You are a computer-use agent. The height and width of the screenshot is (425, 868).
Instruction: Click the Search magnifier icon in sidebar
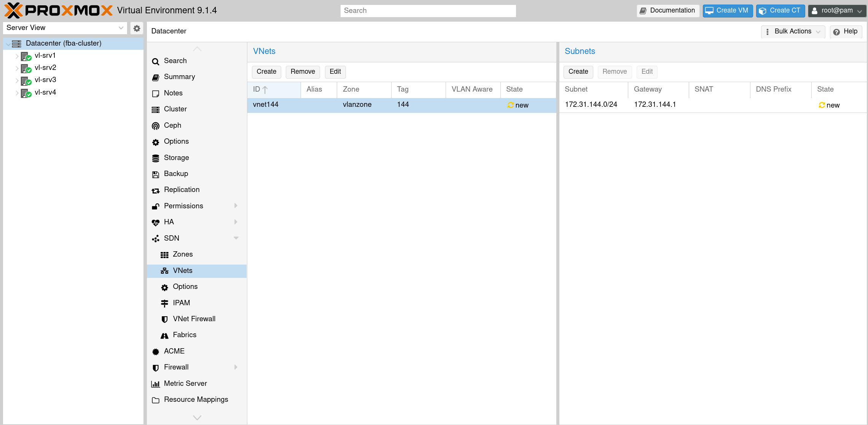pos(156,62)
